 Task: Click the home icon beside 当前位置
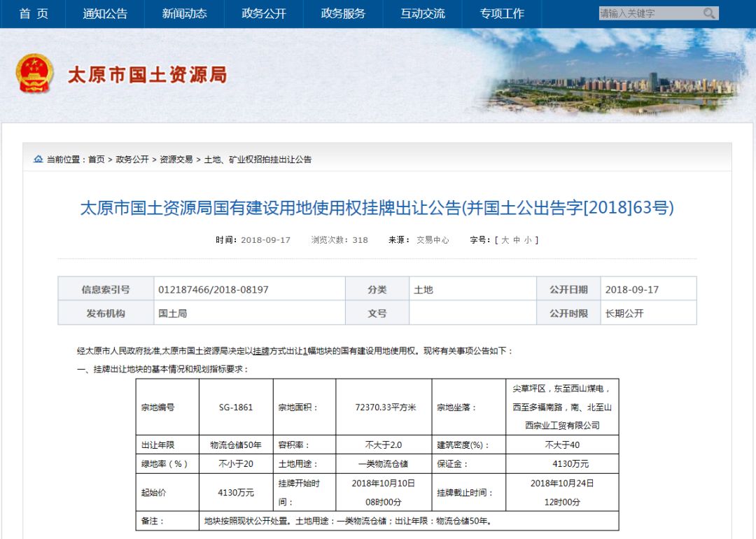[x=38, y=159]
